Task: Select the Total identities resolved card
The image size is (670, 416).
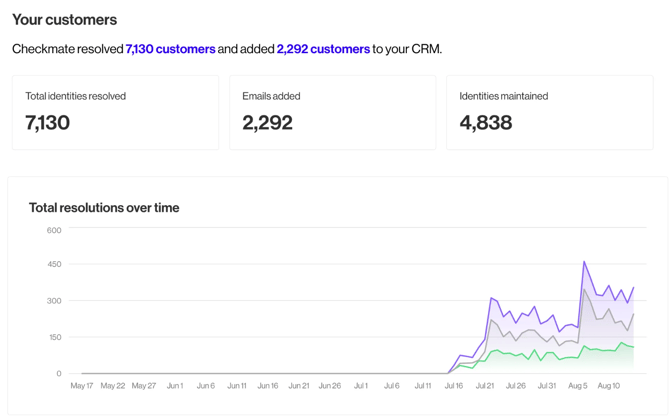Action: click(x=115, y=112)
